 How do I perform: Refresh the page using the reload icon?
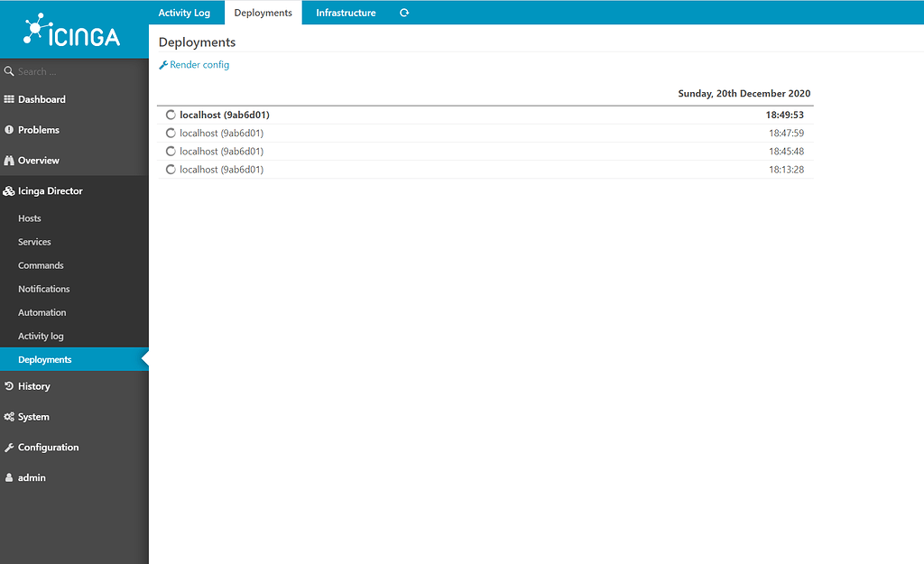coord(403,13)
